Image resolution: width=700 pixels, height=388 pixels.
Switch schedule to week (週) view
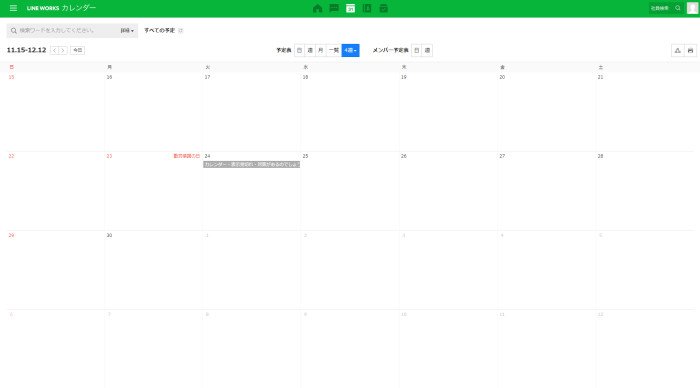[x=310, y=50]
